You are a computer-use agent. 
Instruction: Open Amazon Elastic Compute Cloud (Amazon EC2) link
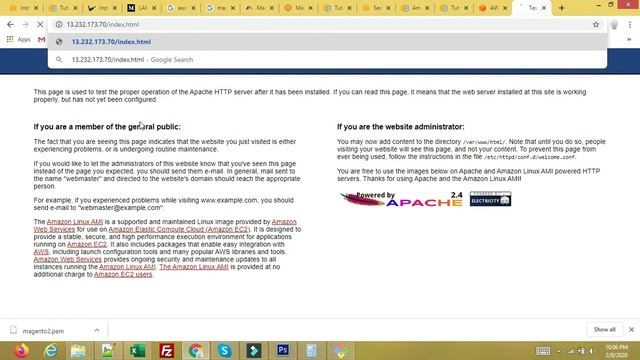pyautogui.click(x=179, y=229)
